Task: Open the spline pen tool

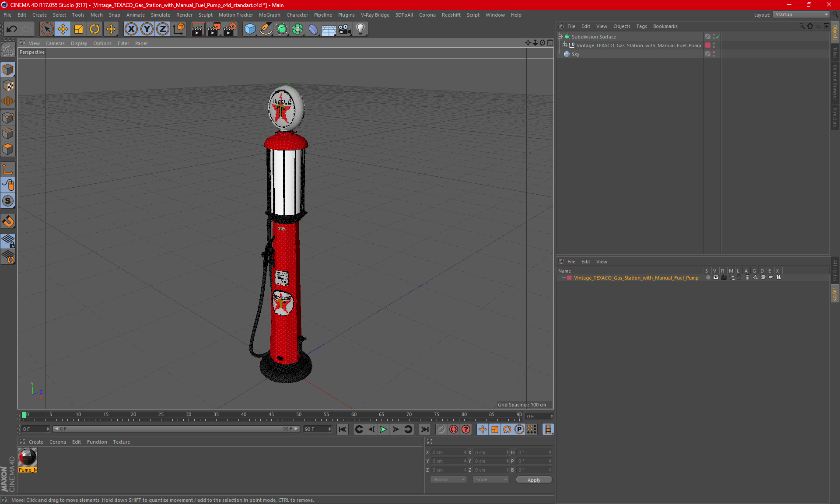Action: tap(266, 29)
